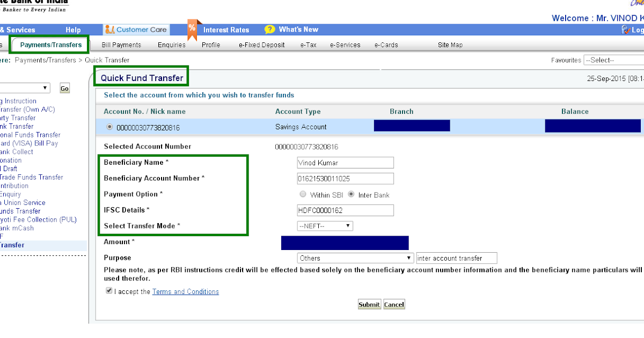Screen dimensions: 644x338
Task: Open the Payments/Transfers tab
Action: coord(51,45)
